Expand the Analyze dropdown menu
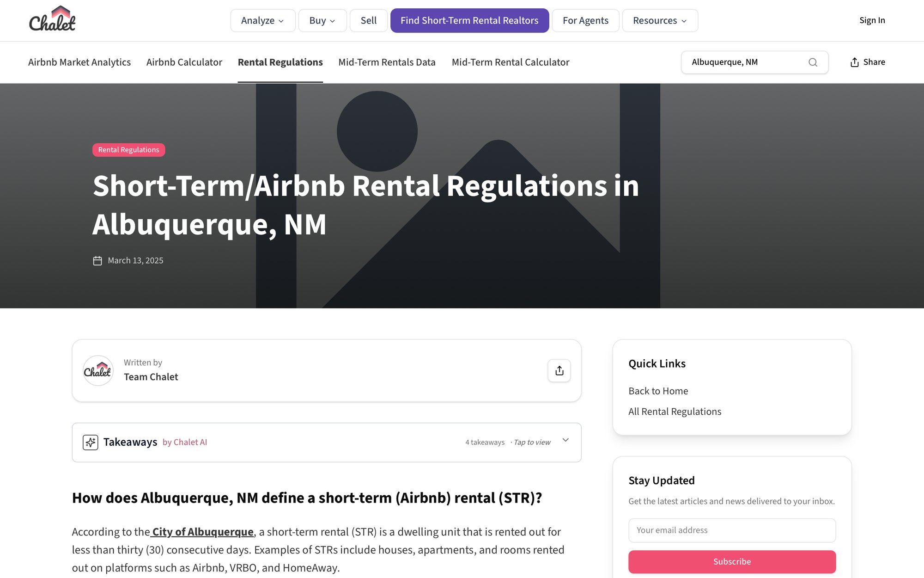Screen dimensions: 924x578 [x=262, y=20]
